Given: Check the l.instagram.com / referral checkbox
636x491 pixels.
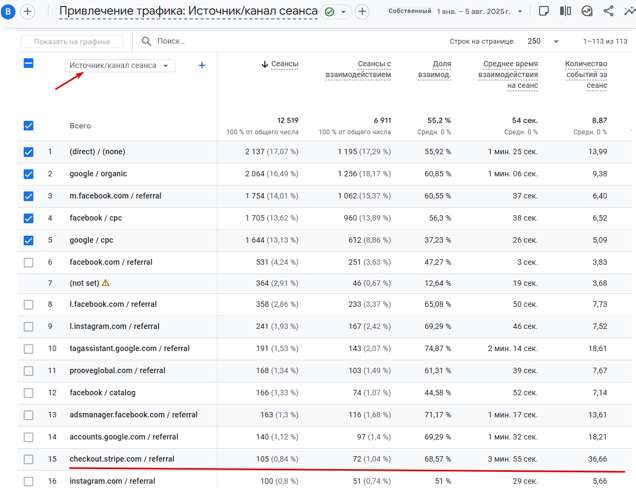Looking at the screenshot, I should coord(28,327).
